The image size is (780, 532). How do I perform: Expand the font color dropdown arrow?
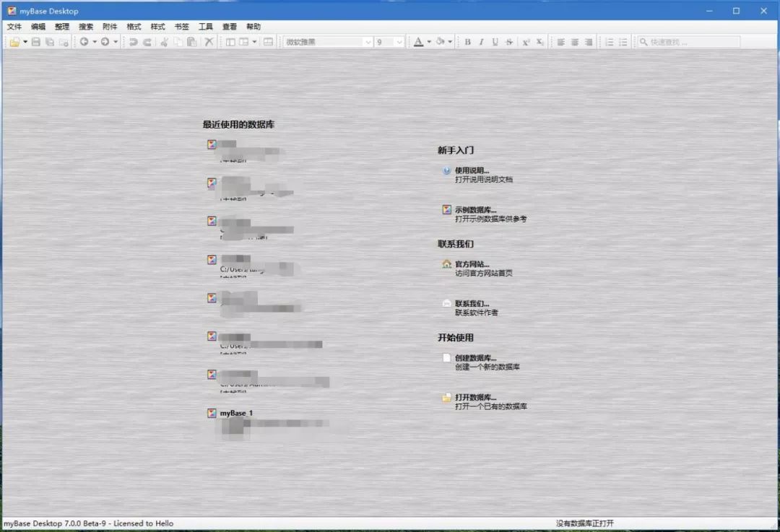pos(429,43)
